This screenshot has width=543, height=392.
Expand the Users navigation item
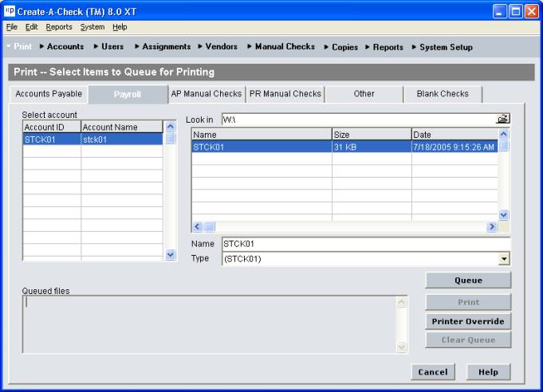pyautogui.click(x=108, y=46)
